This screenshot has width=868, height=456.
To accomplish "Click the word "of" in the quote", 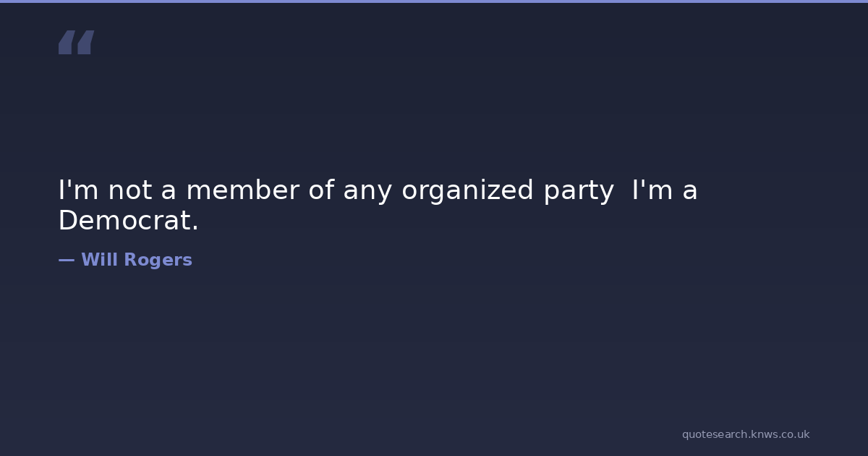I will 320,190.
